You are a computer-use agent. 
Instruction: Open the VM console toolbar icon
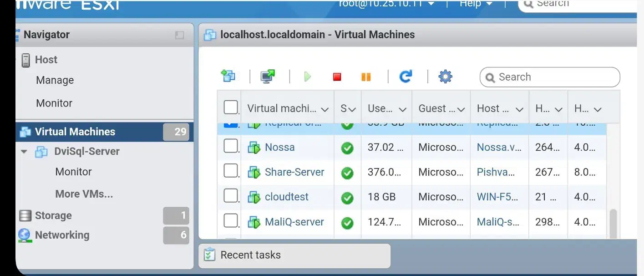268,76
